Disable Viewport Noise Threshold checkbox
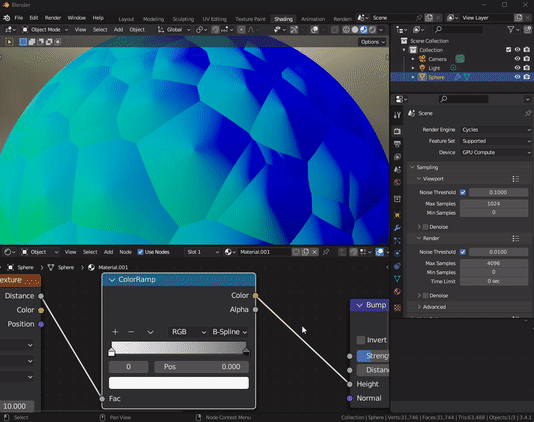 click(x=463, y=192)
